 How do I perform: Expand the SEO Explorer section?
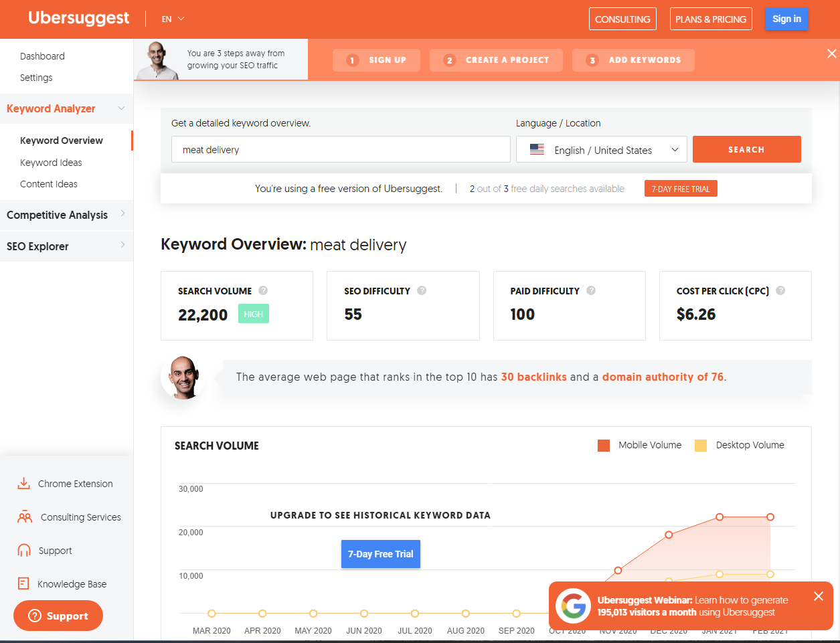(x=66, y=246)
